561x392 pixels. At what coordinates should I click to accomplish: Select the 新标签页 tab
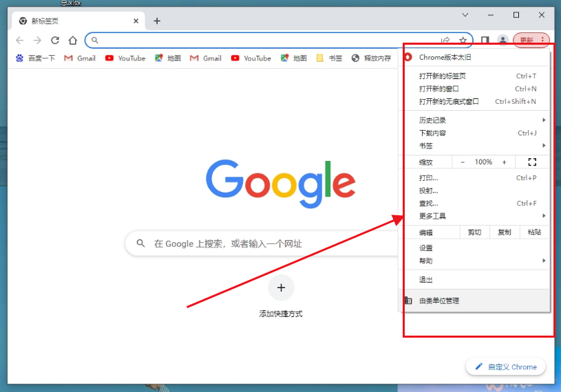(x=76, y=21)
